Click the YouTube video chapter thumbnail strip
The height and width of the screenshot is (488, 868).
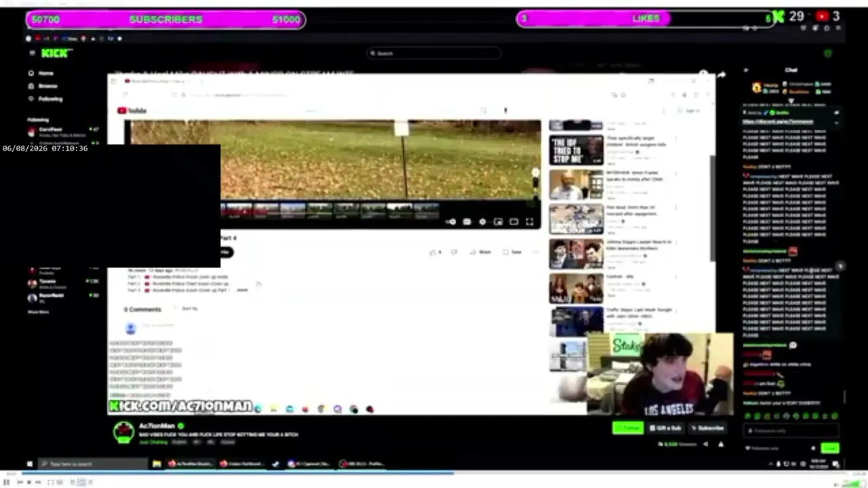coord(330,210)
